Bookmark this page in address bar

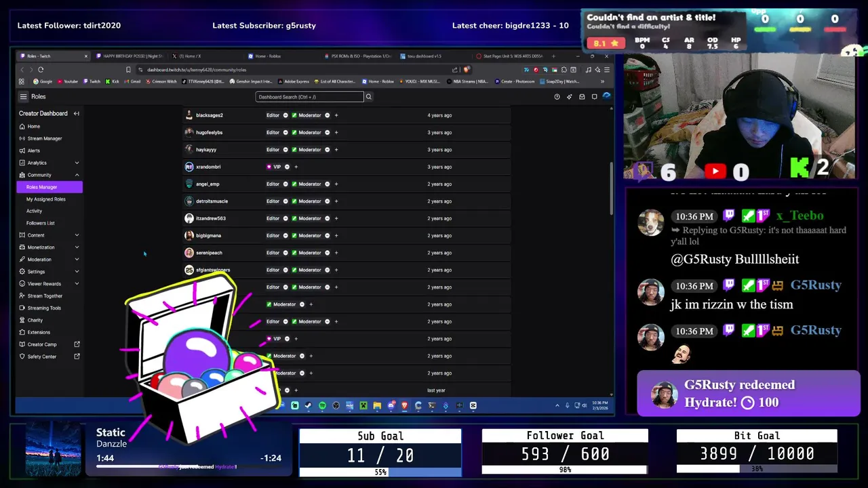128,69
